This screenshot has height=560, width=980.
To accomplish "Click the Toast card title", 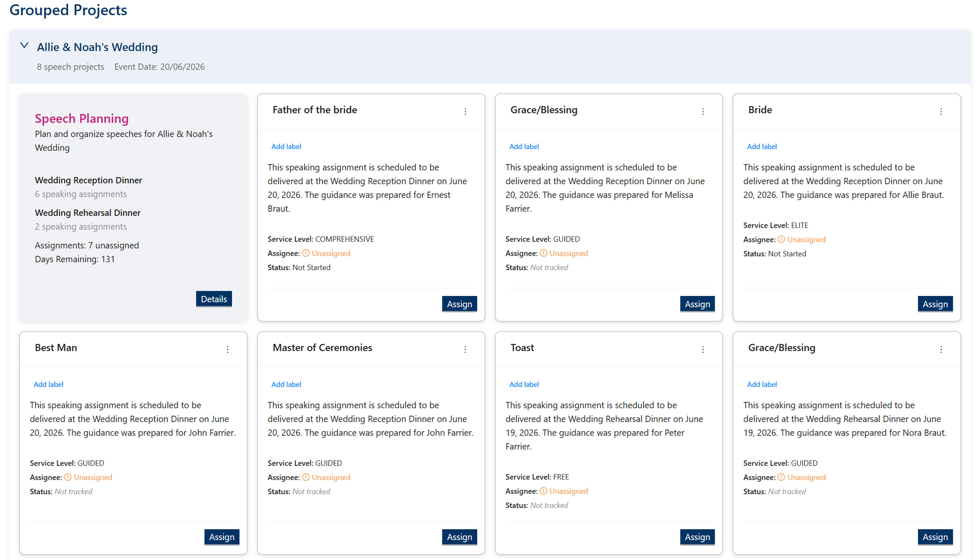I will 522,347.
